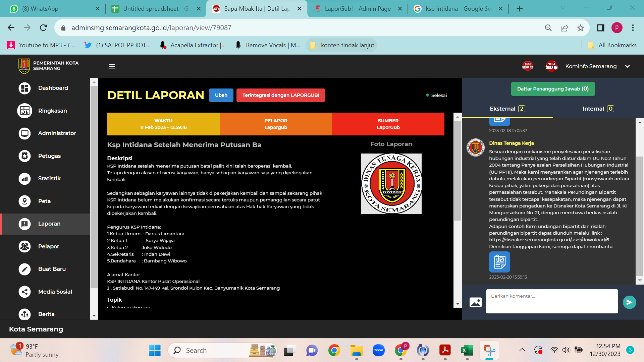
Task: Open the Petugas badge icon
Action: click(24, 156)
